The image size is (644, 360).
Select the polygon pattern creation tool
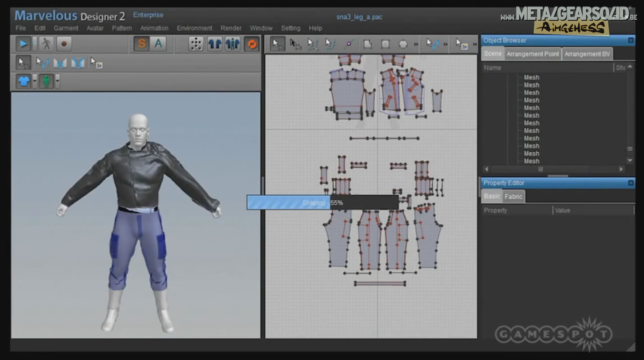(x=368, y=44)
